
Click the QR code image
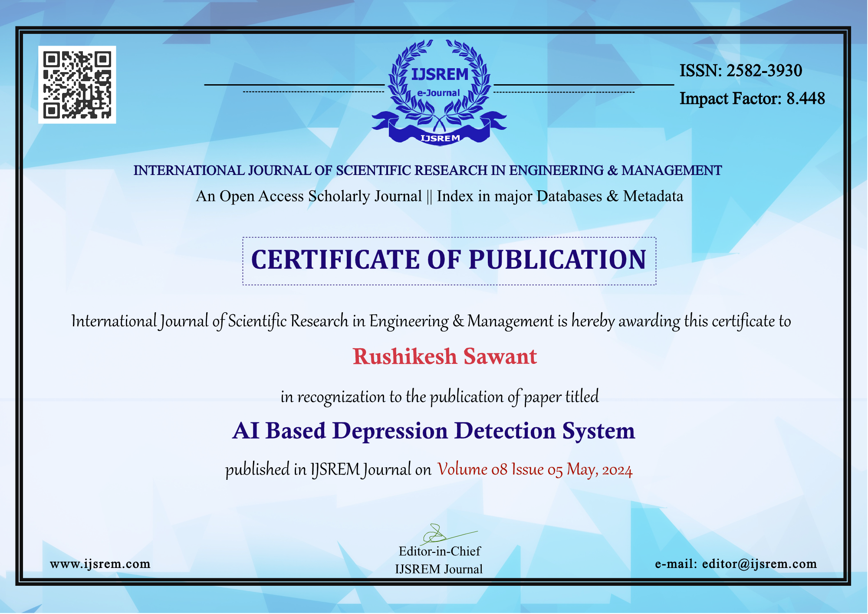[77, 85]
